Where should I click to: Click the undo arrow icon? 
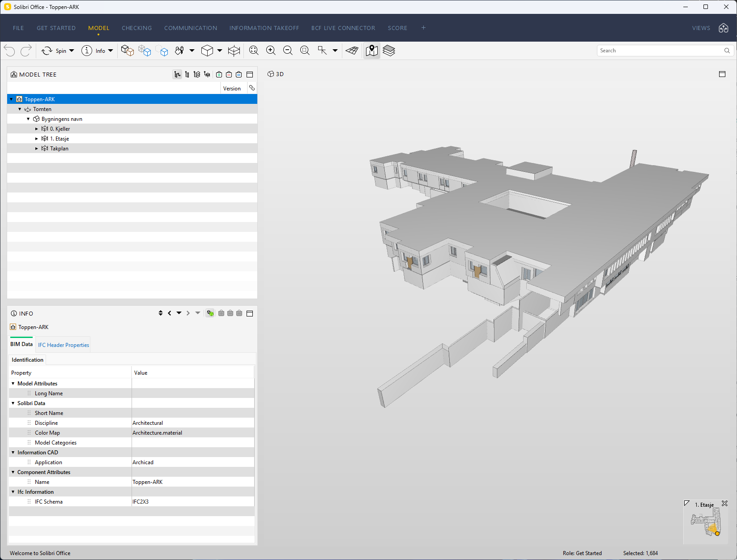(9, 51)
